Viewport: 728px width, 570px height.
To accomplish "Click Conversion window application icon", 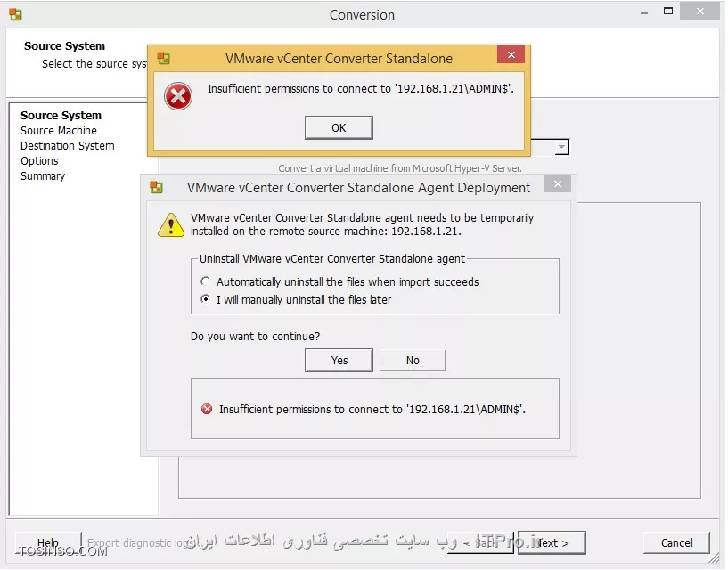I will point(15,14).
